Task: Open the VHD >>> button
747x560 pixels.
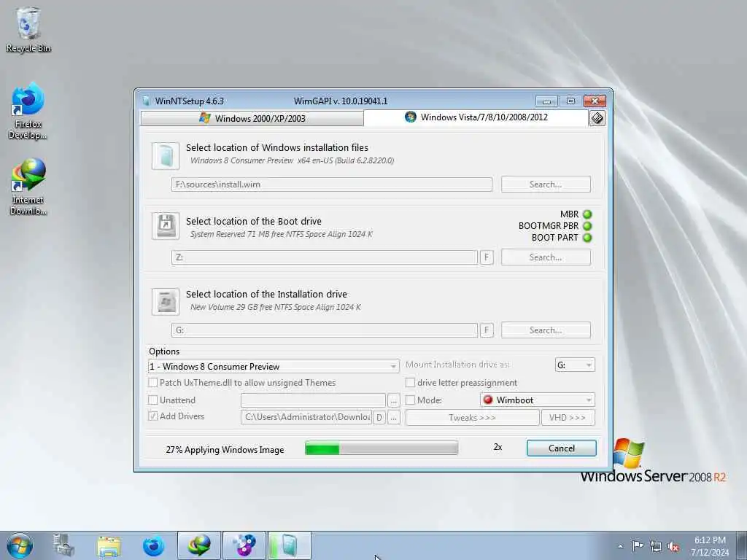Action: tap(568, 418)
